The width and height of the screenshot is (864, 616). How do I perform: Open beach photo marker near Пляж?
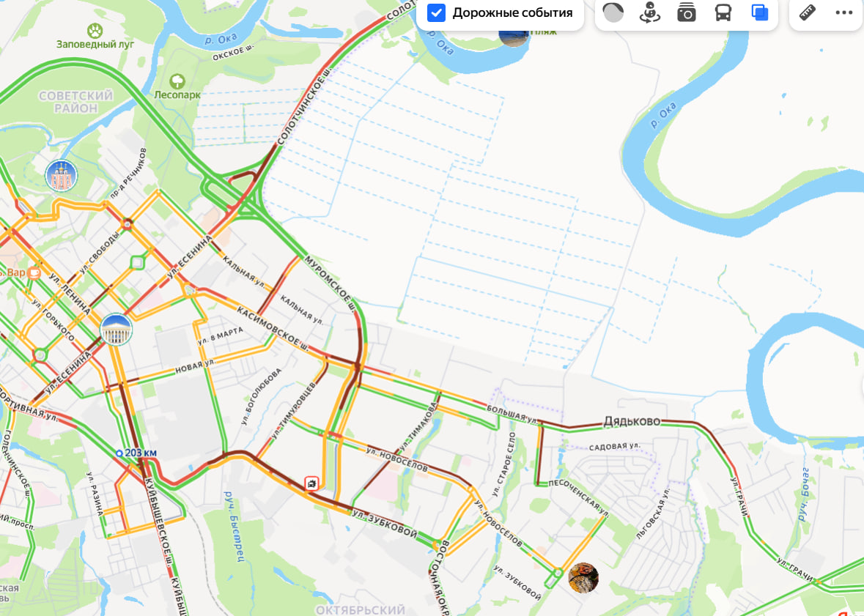(513, 37)
